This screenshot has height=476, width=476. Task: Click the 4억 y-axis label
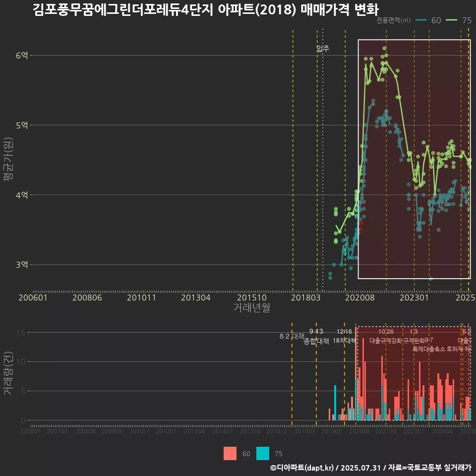pyautogui.click(x=22, y=195)
